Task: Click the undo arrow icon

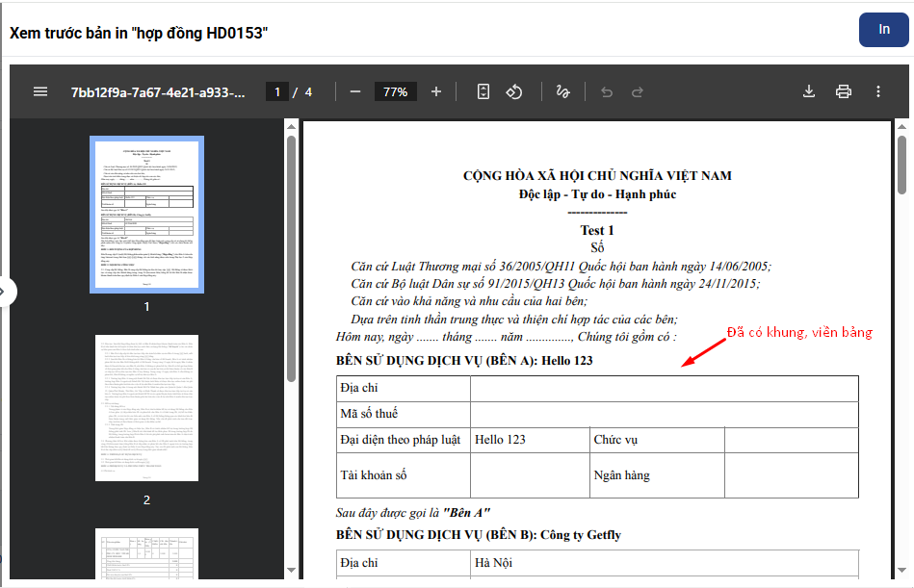Action: click(607, 92)
